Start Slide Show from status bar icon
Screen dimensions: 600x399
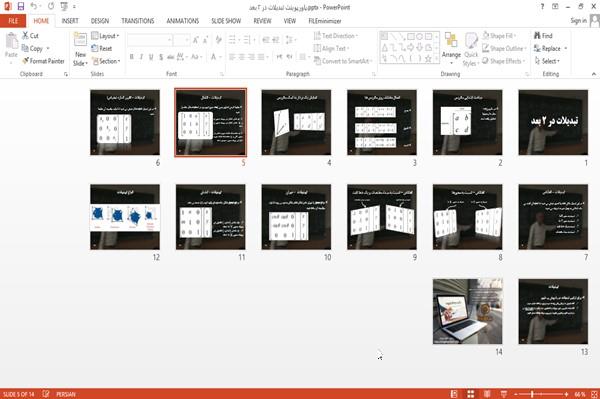click(x=504, y=394)
